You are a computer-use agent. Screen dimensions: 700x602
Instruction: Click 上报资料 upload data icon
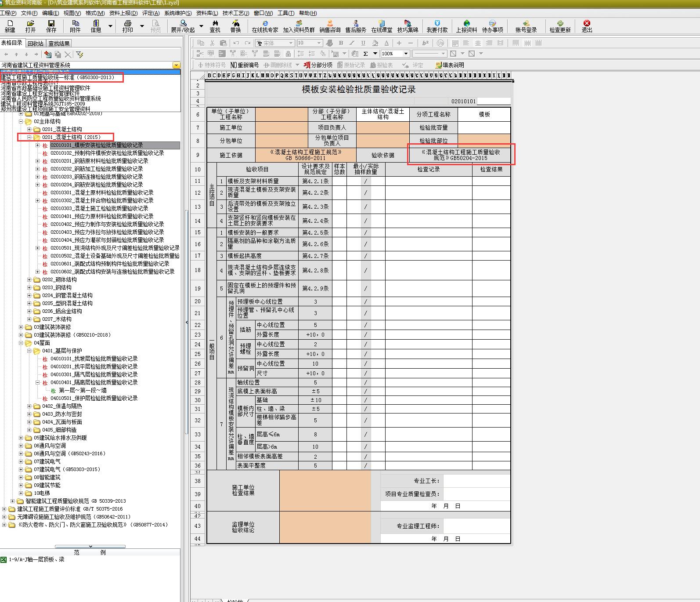point(466,26)
